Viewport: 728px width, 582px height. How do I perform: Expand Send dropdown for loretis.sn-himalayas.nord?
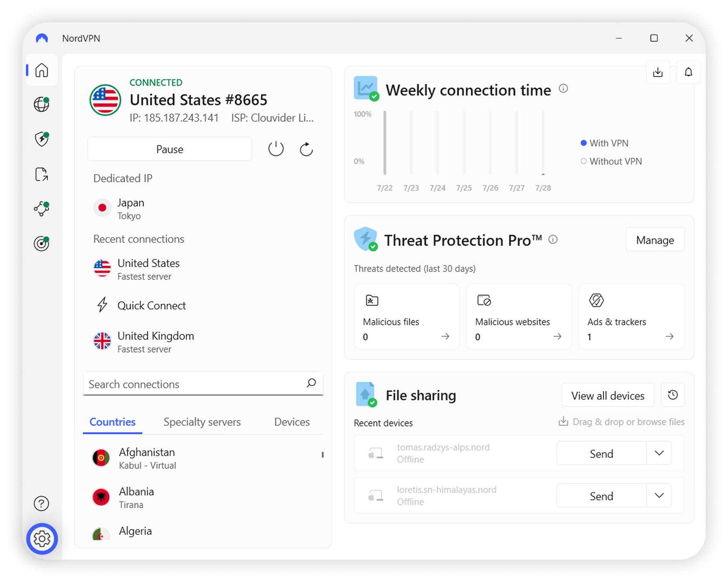tap(659, 495)
